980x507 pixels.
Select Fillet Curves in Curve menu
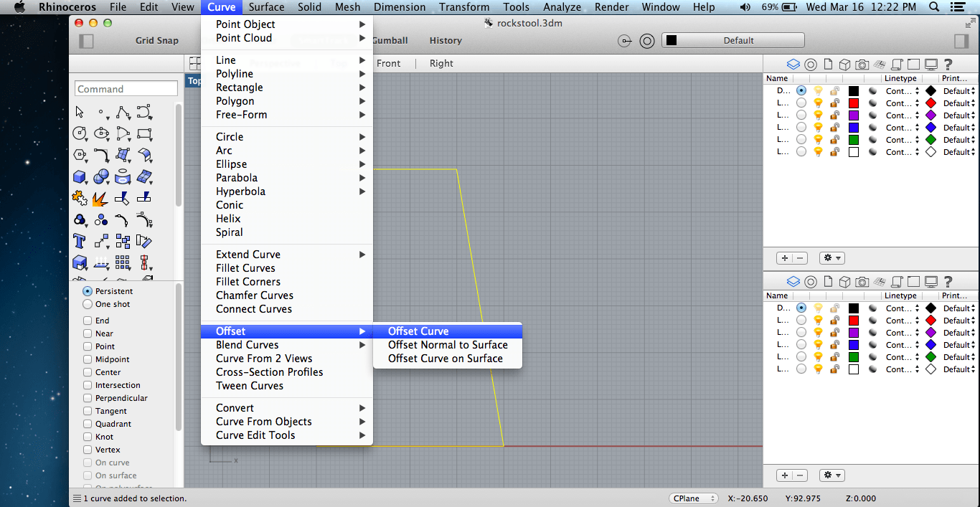(x=287, y=268)
